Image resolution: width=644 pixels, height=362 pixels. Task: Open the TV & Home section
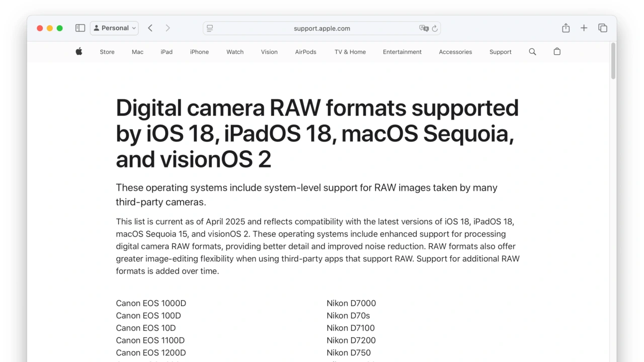(x=350, y=52)
